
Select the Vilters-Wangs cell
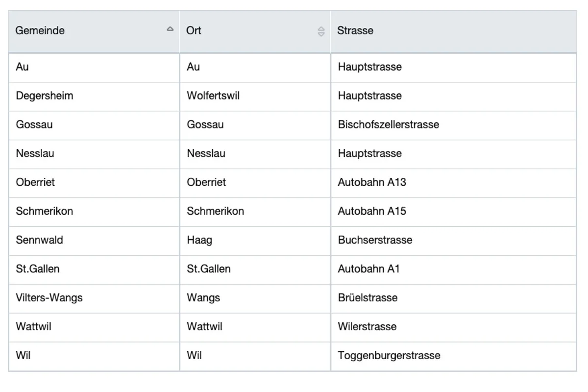click(94, 298)
